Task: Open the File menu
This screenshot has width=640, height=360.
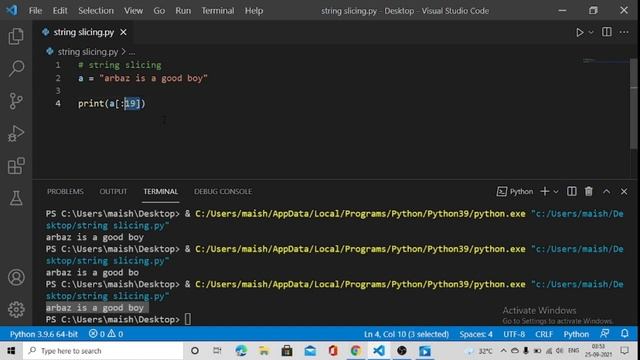Action: coord(36,11)
